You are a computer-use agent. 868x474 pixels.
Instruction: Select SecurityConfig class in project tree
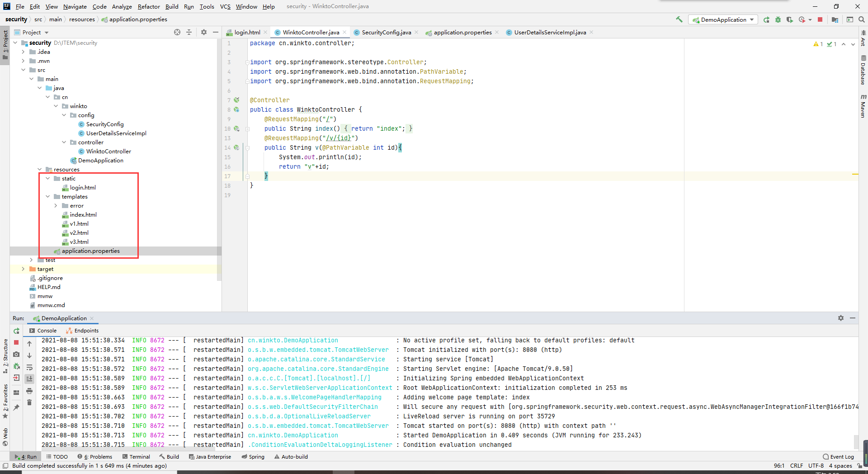104,124
